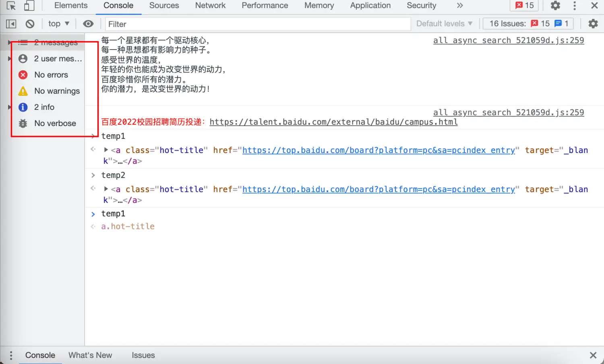The image size is (604, 364).
Task: Switch to the Network tab
Action: (210, 6)
